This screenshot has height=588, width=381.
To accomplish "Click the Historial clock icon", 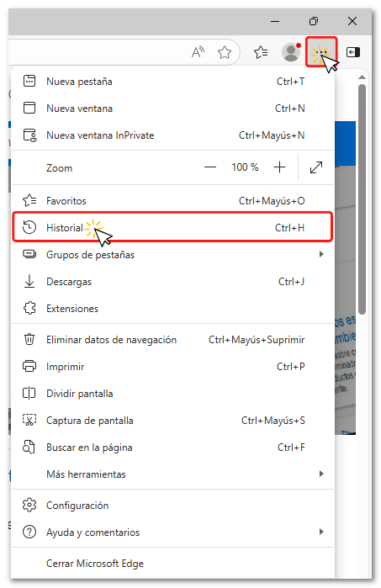I will click(x=29, y=227).
